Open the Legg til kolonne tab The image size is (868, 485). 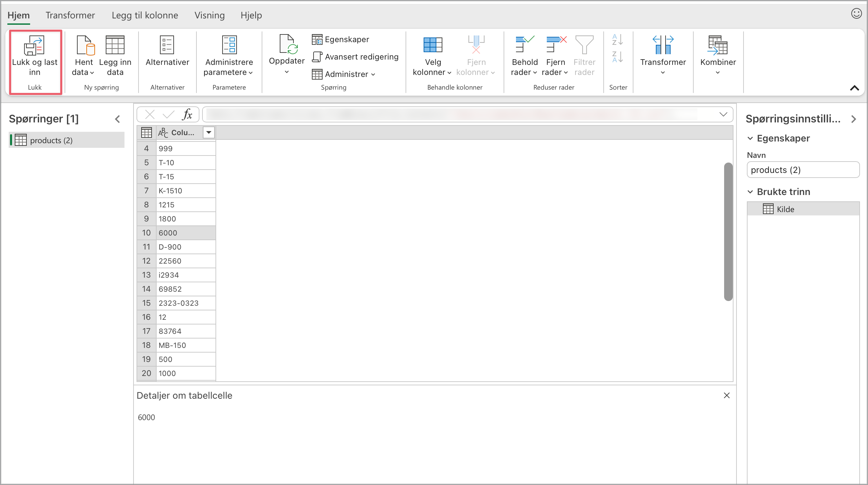(145, 15)
